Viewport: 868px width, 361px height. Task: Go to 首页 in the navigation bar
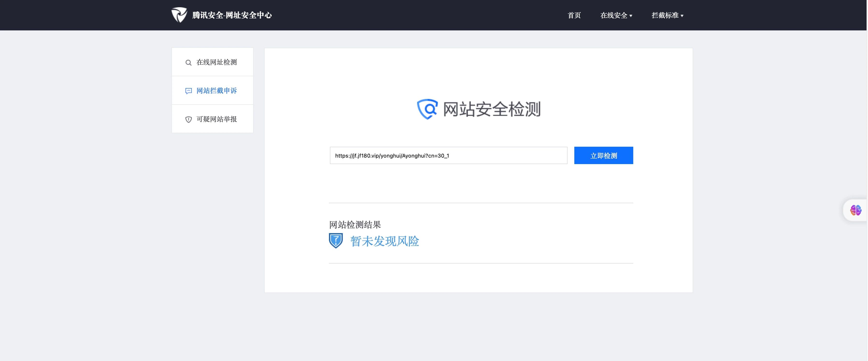tap(574, 15)
